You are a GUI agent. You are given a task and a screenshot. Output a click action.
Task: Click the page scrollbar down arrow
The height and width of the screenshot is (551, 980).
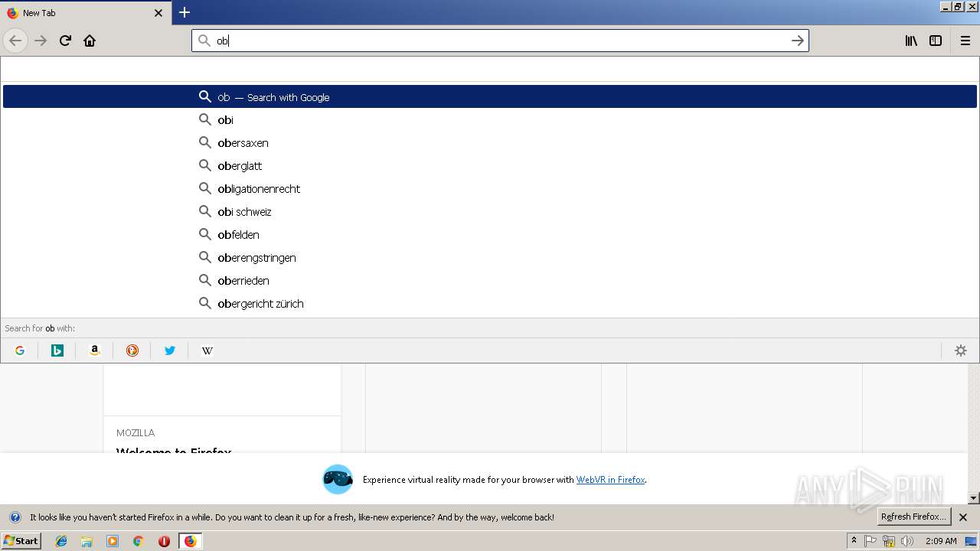coord(973,498)
